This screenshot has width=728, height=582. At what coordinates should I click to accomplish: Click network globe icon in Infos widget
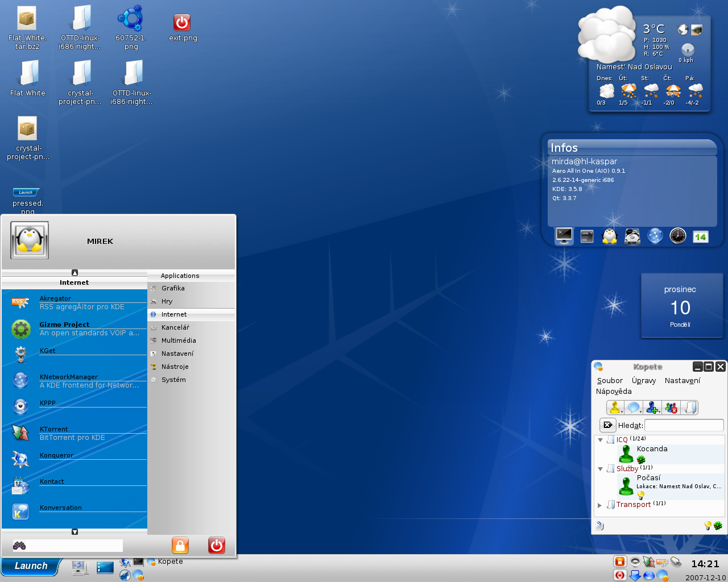[655, 236]
